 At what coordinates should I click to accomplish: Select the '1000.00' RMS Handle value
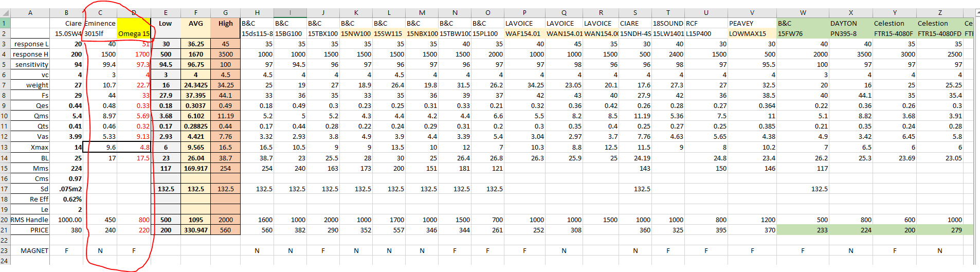[x=66, y=220]
